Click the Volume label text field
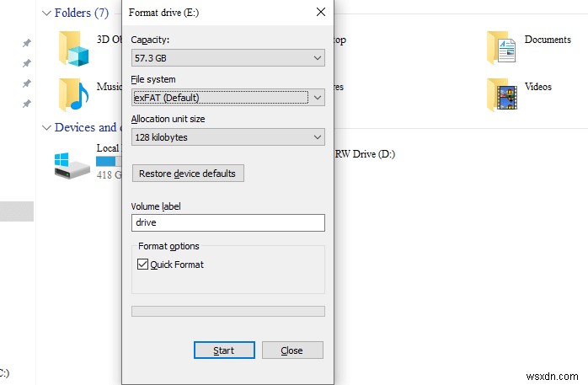This screenshot has height=385, width=588. tap(227, 222)
